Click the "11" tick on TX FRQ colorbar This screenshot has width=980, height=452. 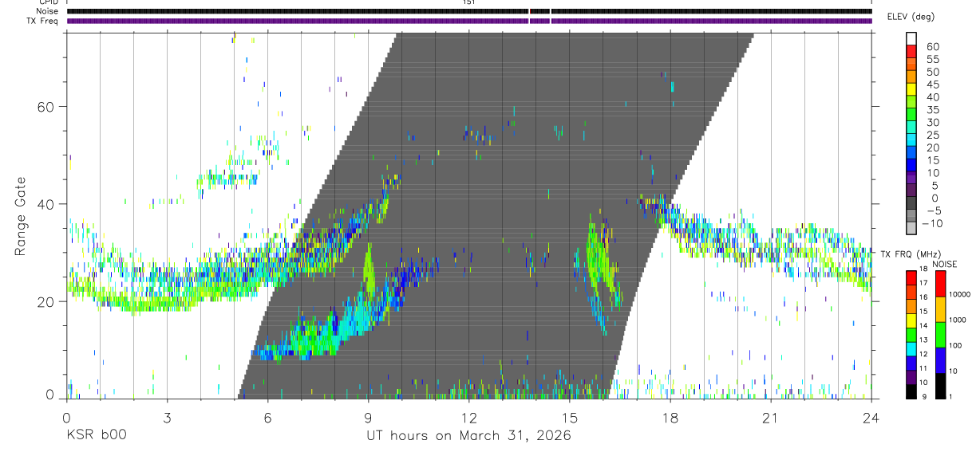pos(923,368)
